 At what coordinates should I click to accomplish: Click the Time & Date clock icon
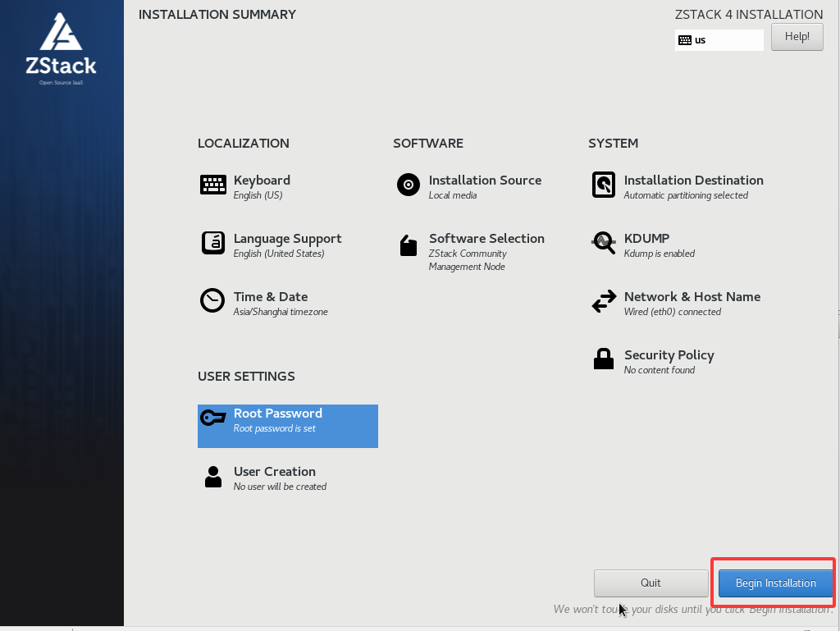[x=212, y=300]
